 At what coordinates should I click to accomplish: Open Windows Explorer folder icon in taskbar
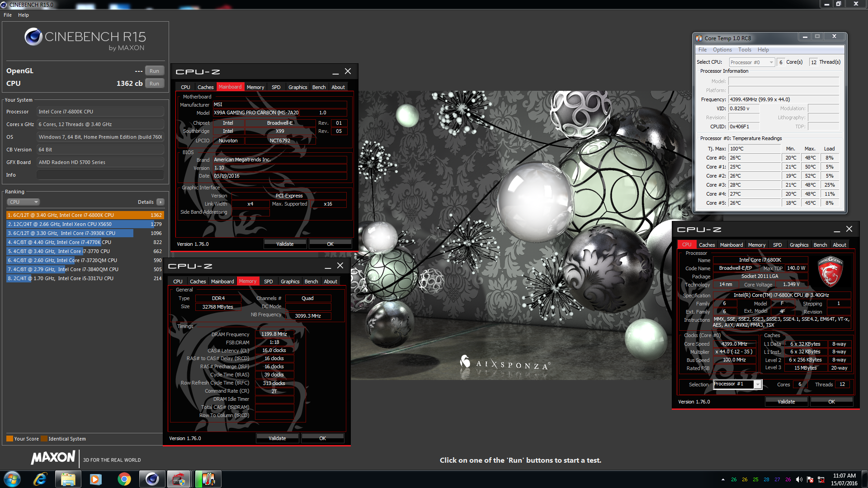pyautogui.click(x=68, y=479)
